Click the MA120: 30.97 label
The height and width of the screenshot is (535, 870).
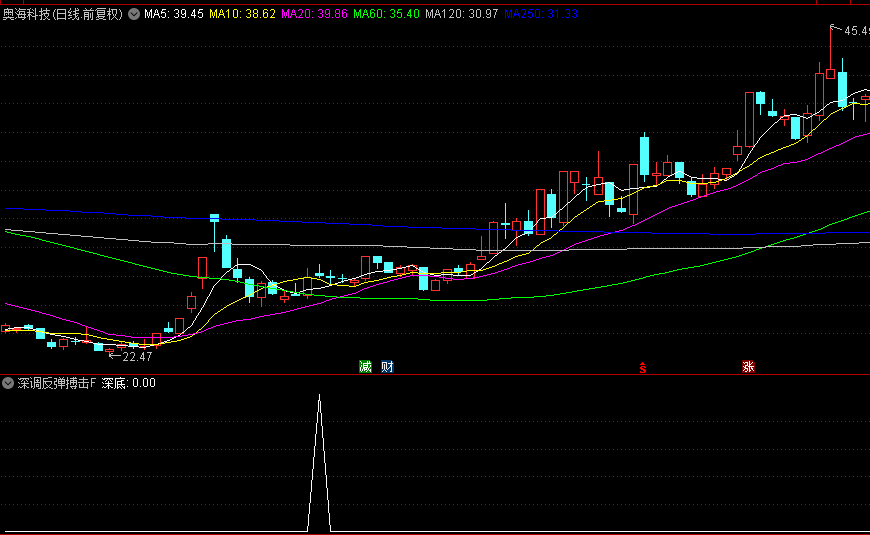(x=462, y=14)
